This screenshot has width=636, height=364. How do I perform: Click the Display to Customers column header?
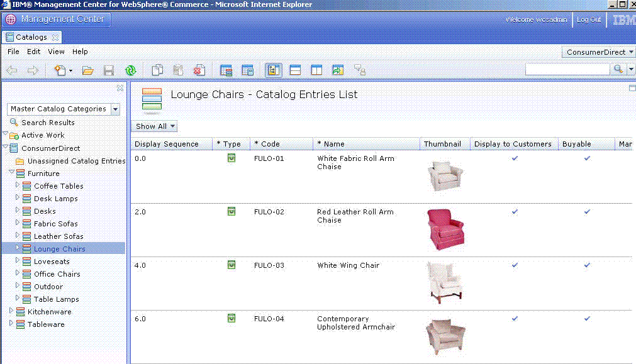tap(514, 144)
